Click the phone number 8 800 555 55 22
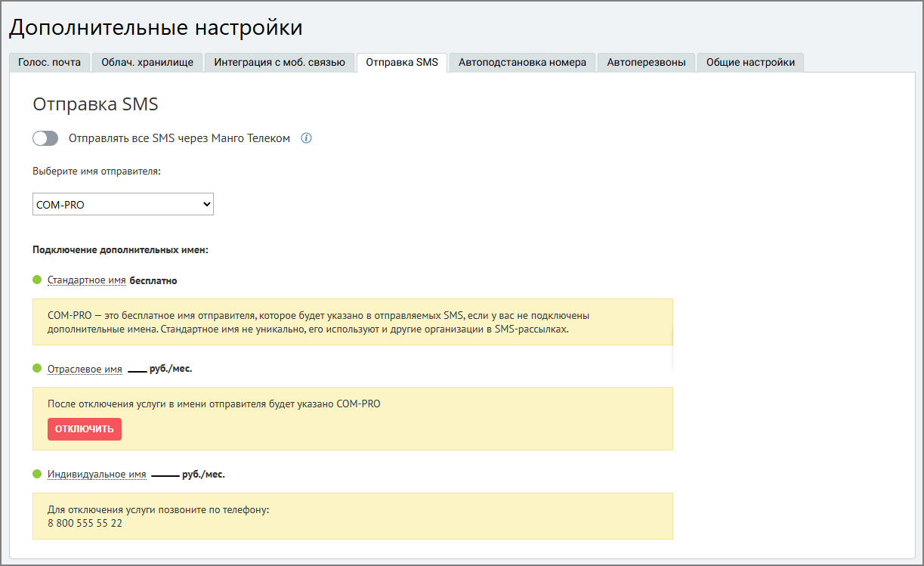The height and width of the screenshot is (566, 924). pos(85,522)
